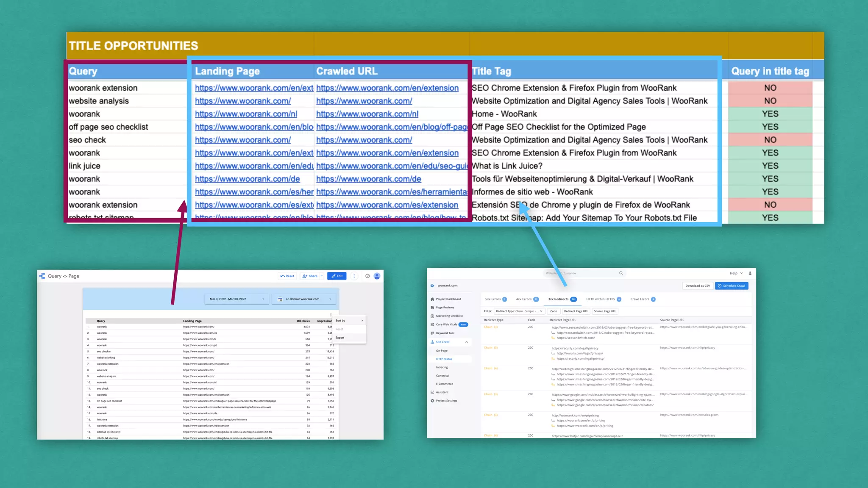Remove the Redirect Type filter chip
This screenshot has width=868, height=488.
click(541, 311)
